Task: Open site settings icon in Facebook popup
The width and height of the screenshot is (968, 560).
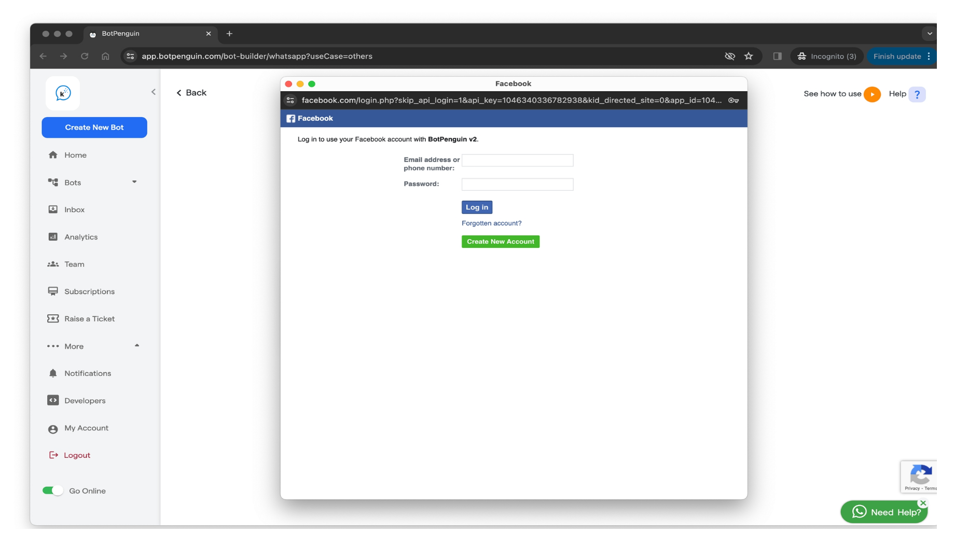Action: [x=291, y=100]
